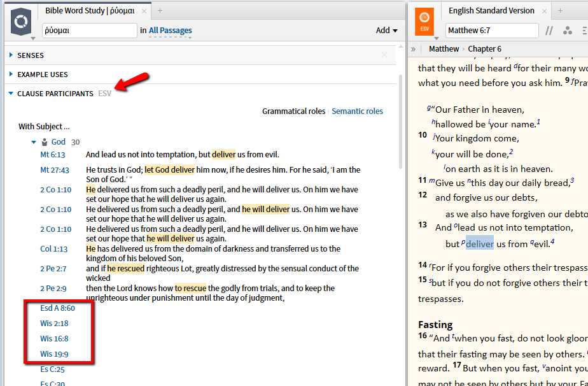Select the Bible Word Study tab
This screenshot has width=588, height=386.
(90, 11)
